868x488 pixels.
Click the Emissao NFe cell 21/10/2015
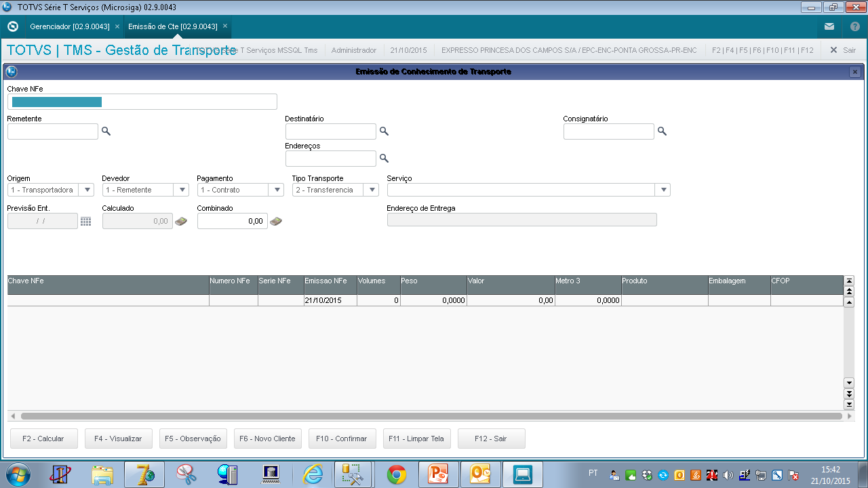point(330,300)
